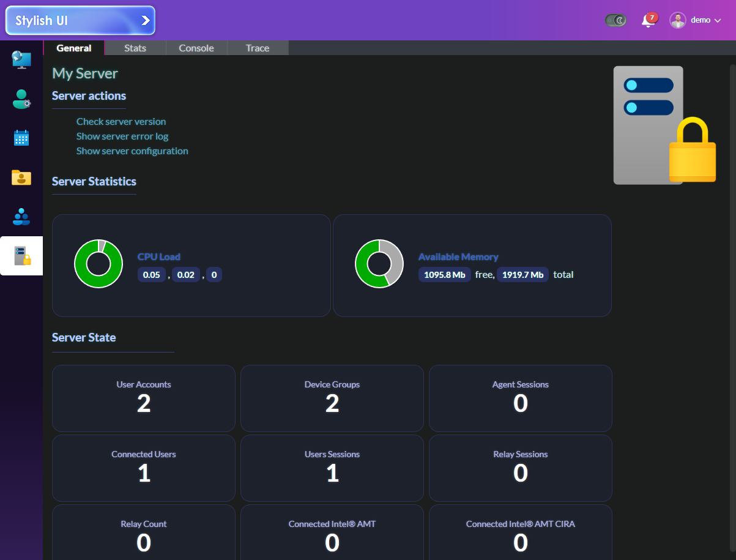Select the My Server sidebar icon
The width and height of the screenshot is (736, 560).
pyautogui.click(x=21, y=256)
